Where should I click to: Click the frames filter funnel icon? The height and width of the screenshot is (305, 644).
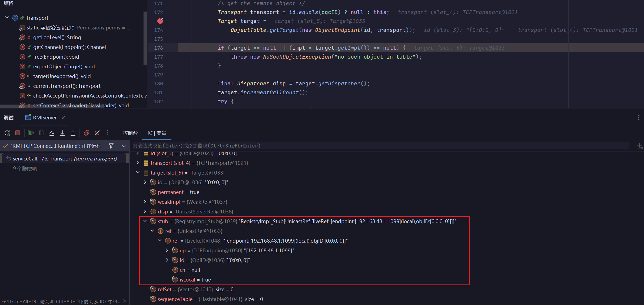111,146
